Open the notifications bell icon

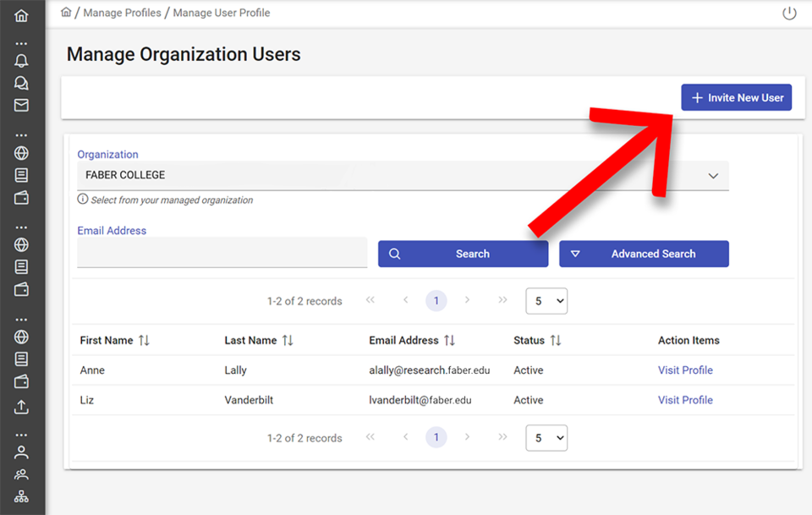[x=21, y=60]
